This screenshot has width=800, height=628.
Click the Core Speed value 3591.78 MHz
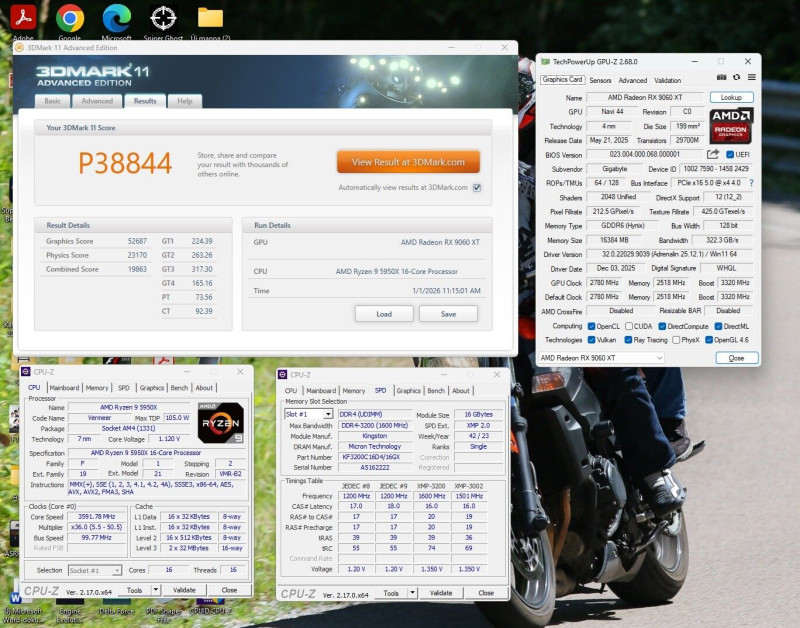coord(97,517)
